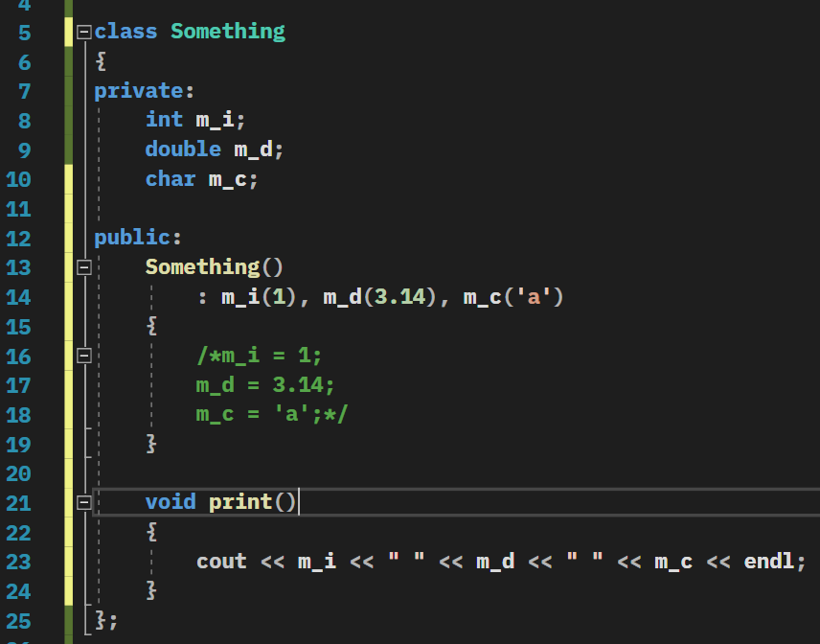The image size is (820, 644).
Task: Click the opening brace on line 22
Action: (151, 533)
